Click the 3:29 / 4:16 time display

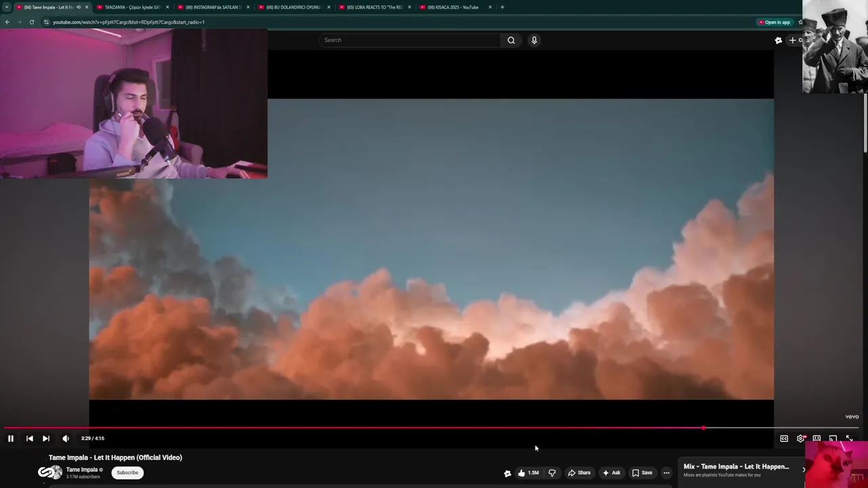93,439
